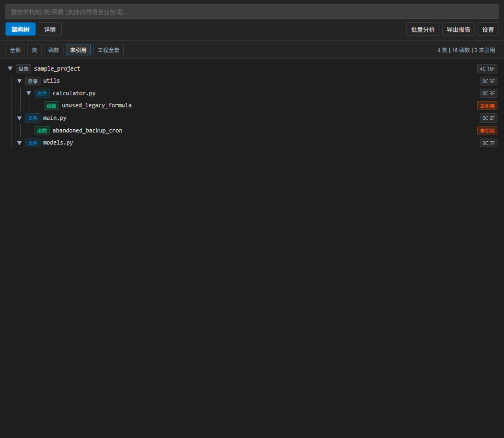Select the 全部 filter
Viewport: 504px width, 438px height.
pyautogui.click(x=15, y=50)
